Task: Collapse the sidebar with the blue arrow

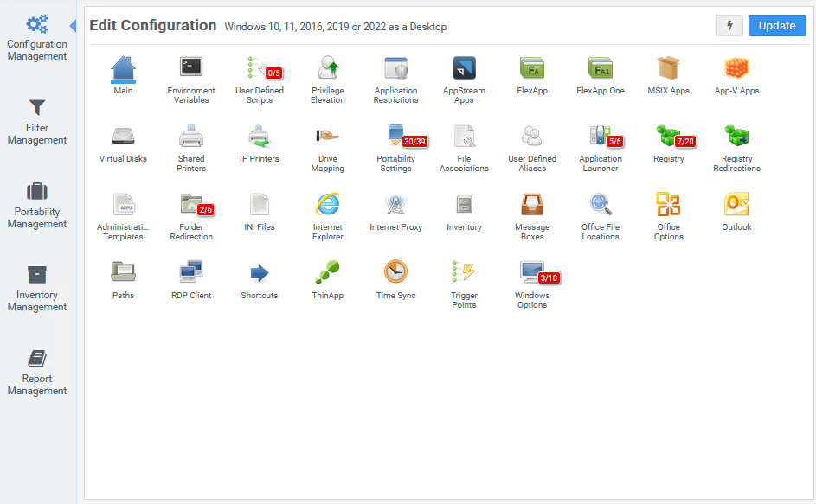Action: [x=73, y=26]
